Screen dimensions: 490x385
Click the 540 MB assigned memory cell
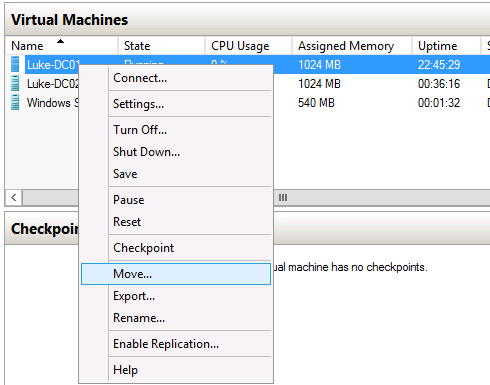(316, 103)
